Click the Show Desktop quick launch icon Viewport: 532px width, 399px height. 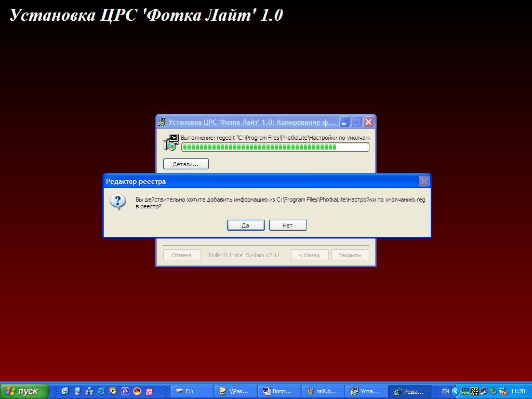pos(77,391)
